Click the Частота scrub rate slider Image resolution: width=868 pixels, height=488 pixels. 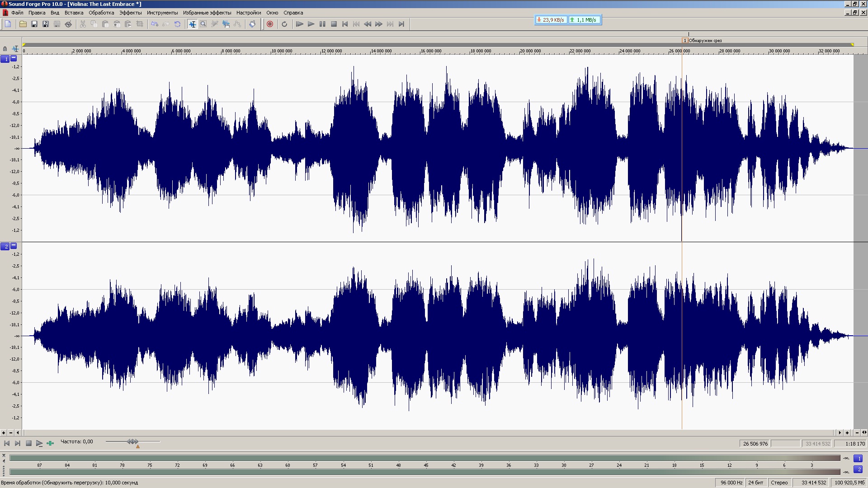pos(132,441)
